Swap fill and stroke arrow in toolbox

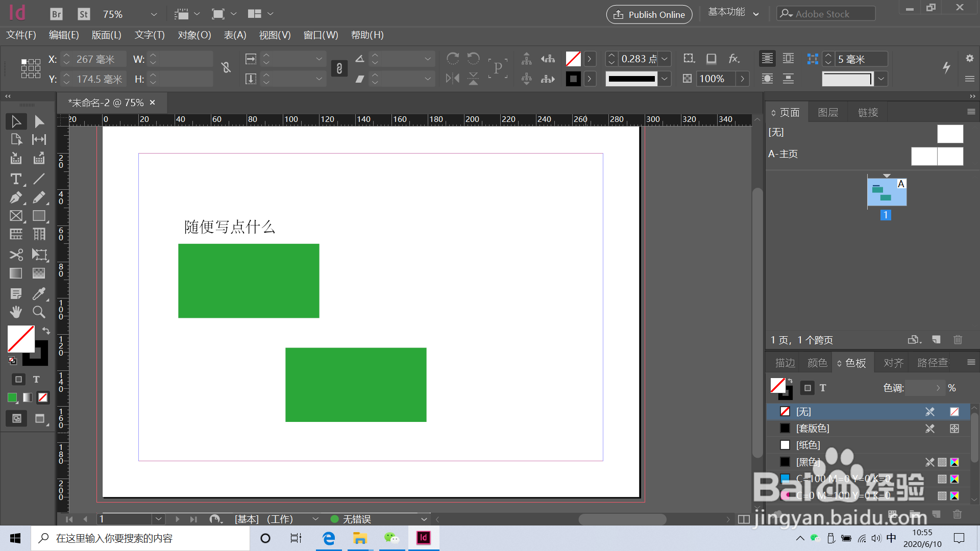(x=46, y=331)
